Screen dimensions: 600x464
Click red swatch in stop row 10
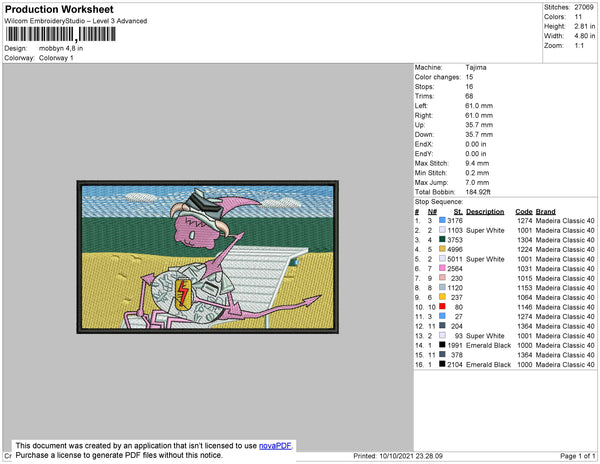coord(442,307)
